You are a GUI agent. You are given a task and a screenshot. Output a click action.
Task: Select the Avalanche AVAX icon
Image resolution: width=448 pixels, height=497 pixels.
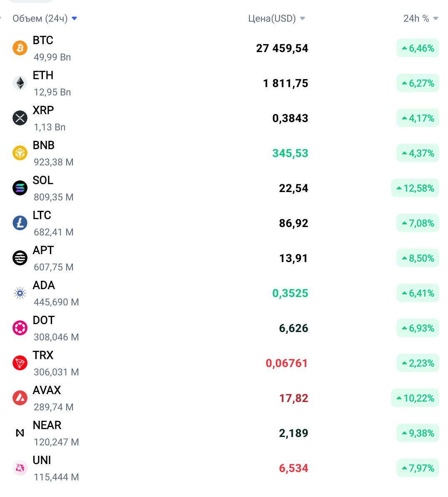point(20,398)
